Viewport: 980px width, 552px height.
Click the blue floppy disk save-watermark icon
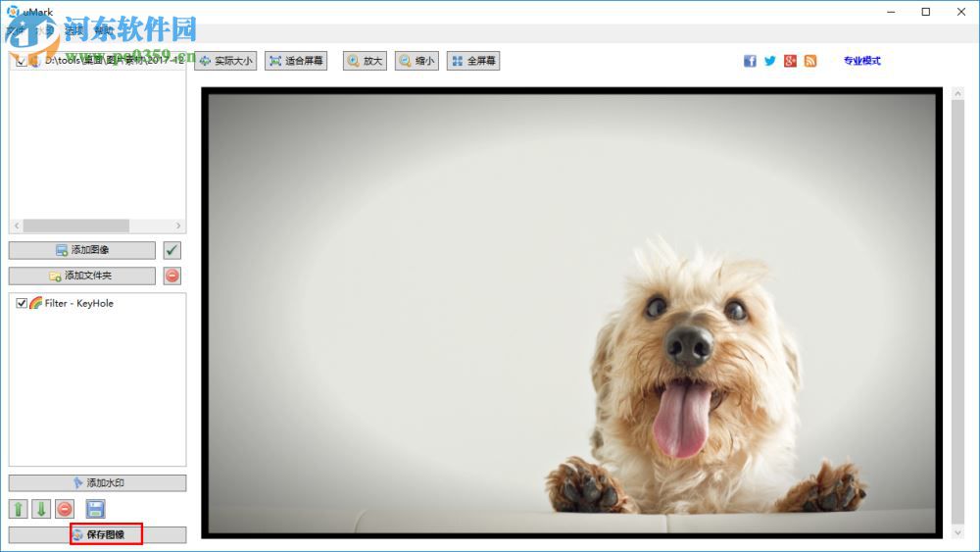[x=95, y=509]
